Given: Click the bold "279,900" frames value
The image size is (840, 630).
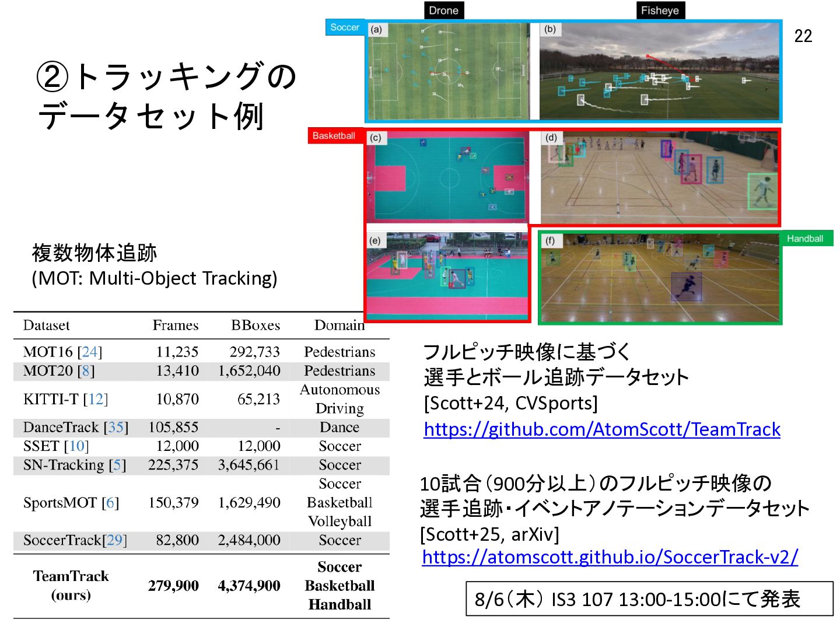Looking at the screenshot, I should (174, 586).
